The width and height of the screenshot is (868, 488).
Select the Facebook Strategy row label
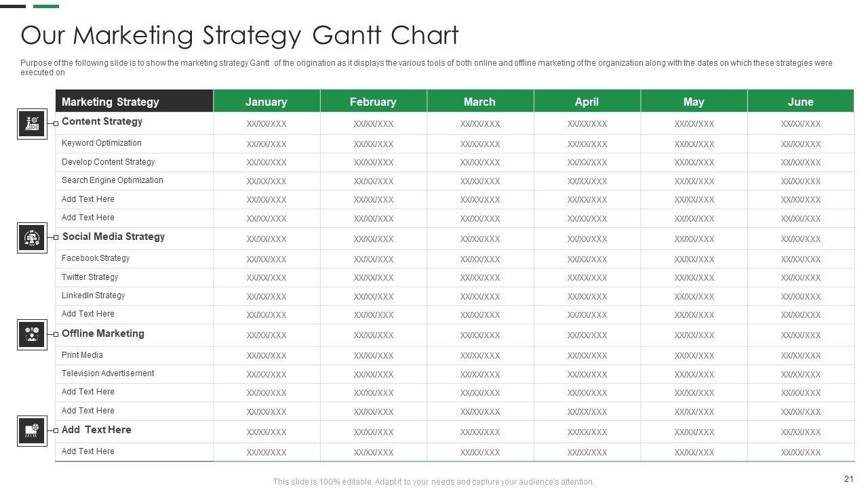click(95, 258)
